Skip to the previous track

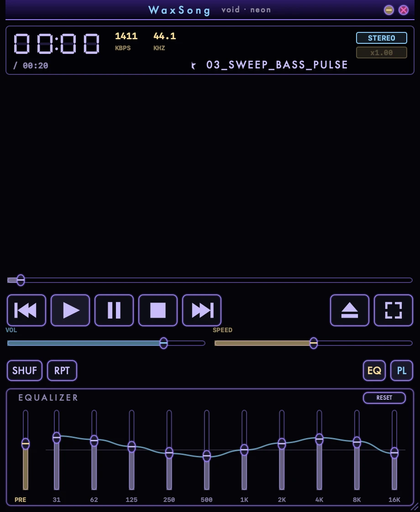tap(26, 310)
